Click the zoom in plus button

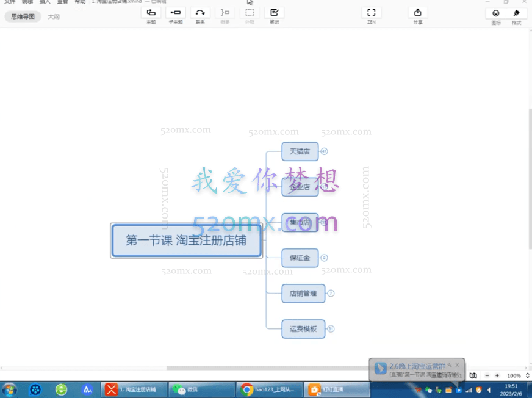pos(497,375)
